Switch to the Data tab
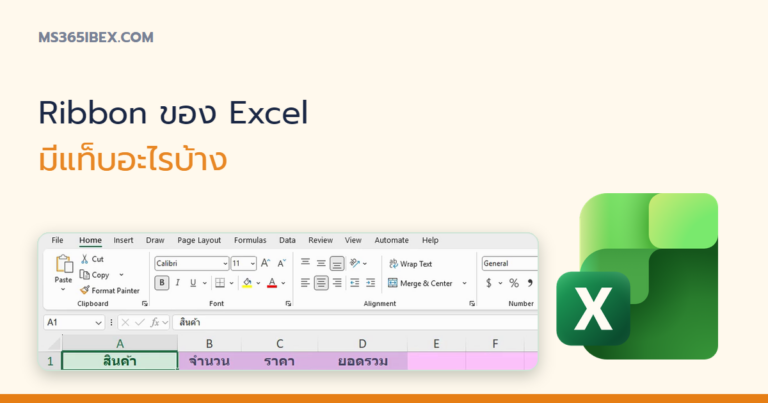Screen dimensions: 768x403 point(287,240)
